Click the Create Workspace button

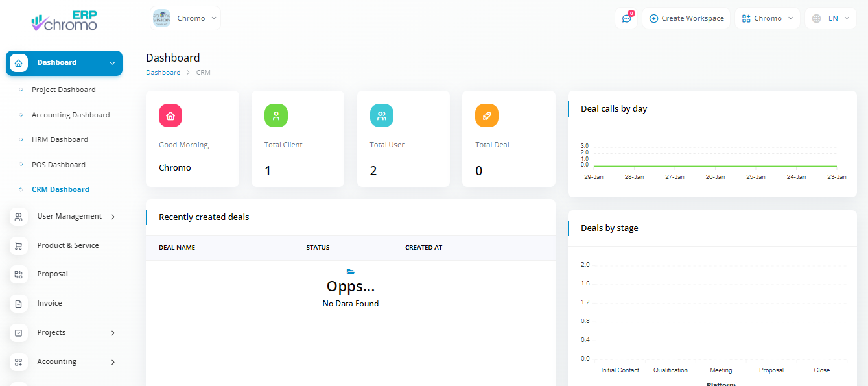point(686,18)
